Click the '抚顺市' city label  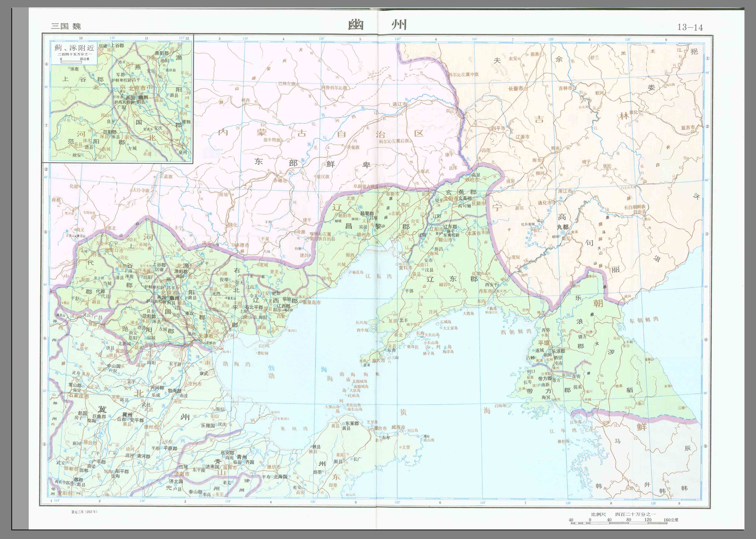pos(479,203)
